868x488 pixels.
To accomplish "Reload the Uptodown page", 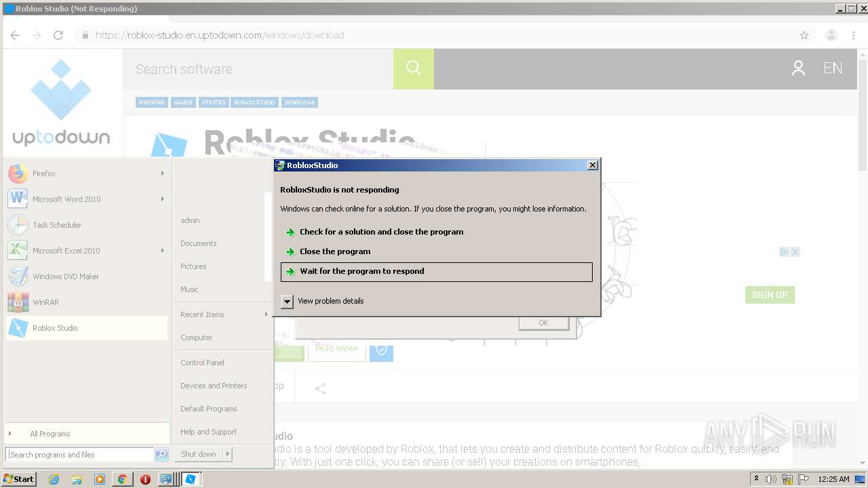I will pyautogui.click(x=58, y=35).
